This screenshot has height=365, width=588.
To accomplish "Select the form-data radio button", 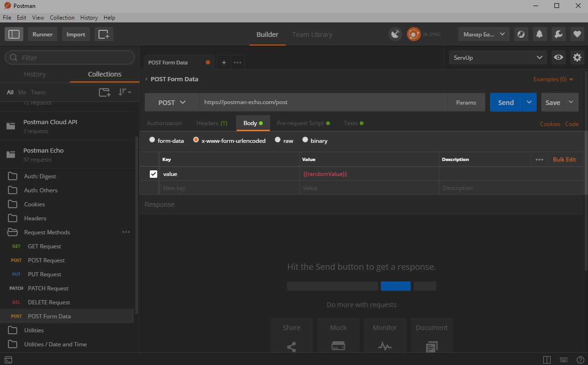I will coord(152,140).
